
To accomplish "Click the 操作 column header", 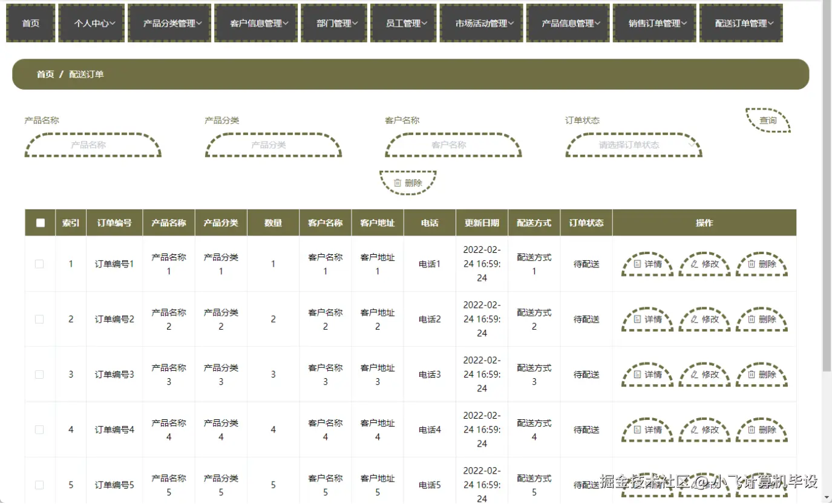I will coord(704,223).
